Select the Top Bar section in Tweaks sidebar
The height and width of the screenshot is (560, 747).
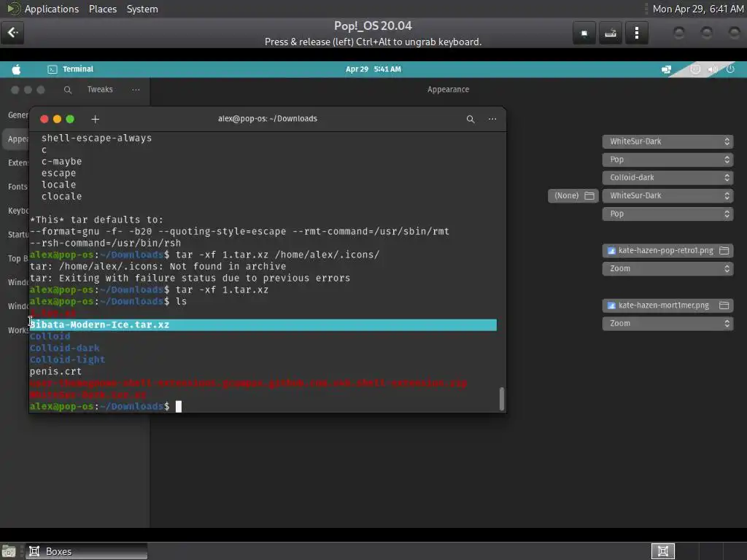point(17,258)
